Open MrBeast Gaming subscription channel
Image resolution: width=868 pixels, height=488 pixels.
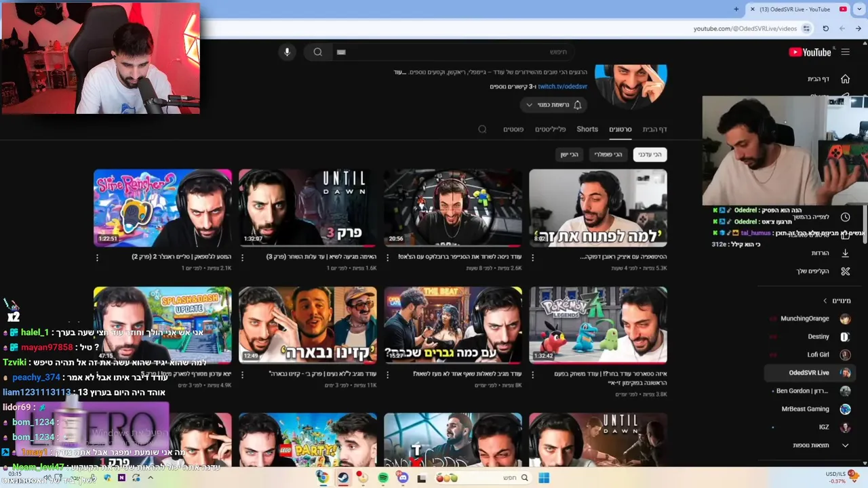pos(810,409)
